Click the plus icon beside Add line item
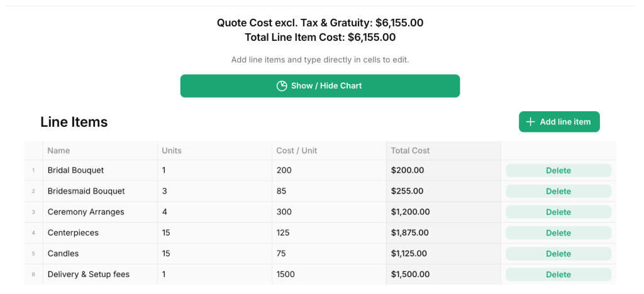 point(530,122)
